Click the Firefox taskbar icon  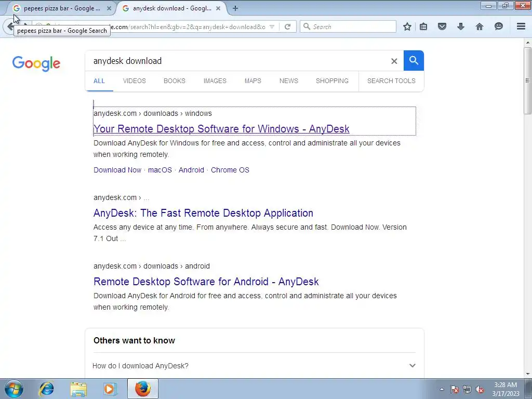142,389
